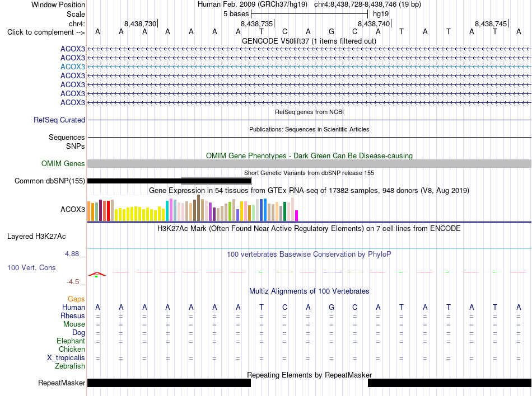Click the 100 Vert. Cons track label
Image resolution: width=532 pixels, height=396 pixels.
31,267
